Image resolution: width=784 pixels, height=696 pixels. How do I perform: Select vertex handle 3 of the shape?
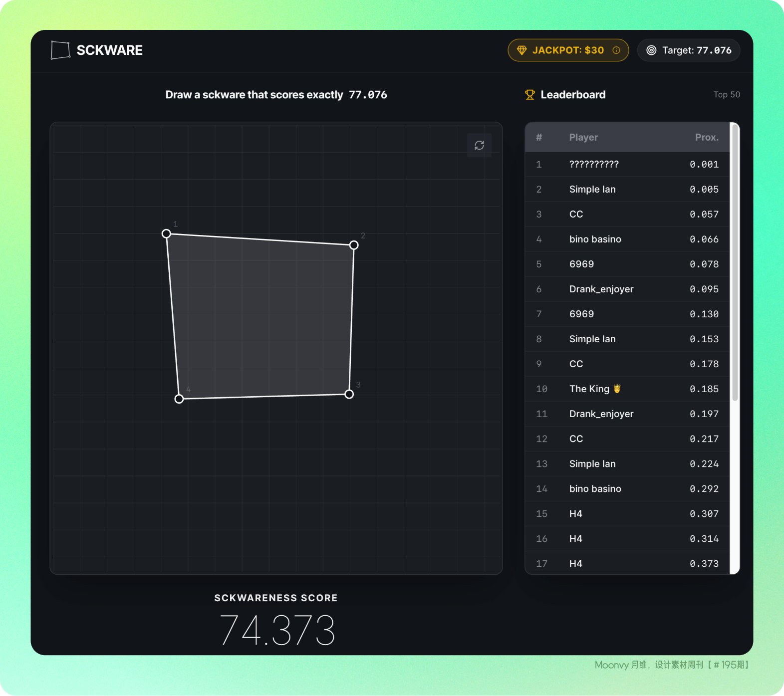tap(349, 394)
